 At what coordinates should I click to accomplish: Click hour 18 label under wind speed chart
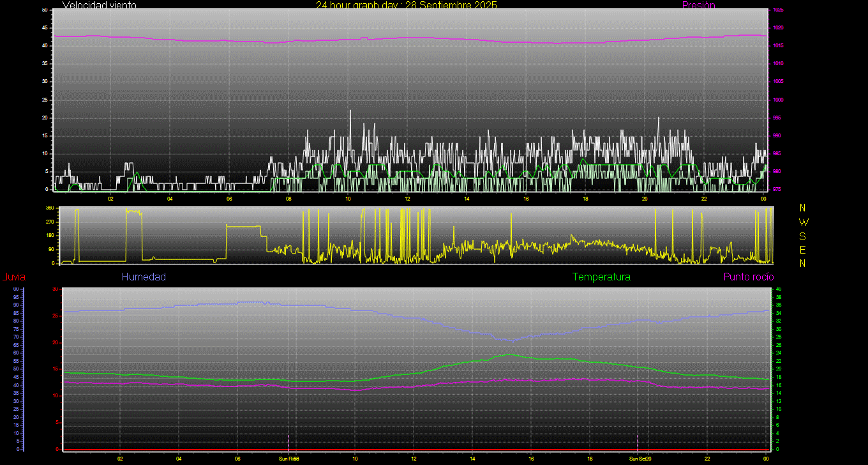[585, 199]
